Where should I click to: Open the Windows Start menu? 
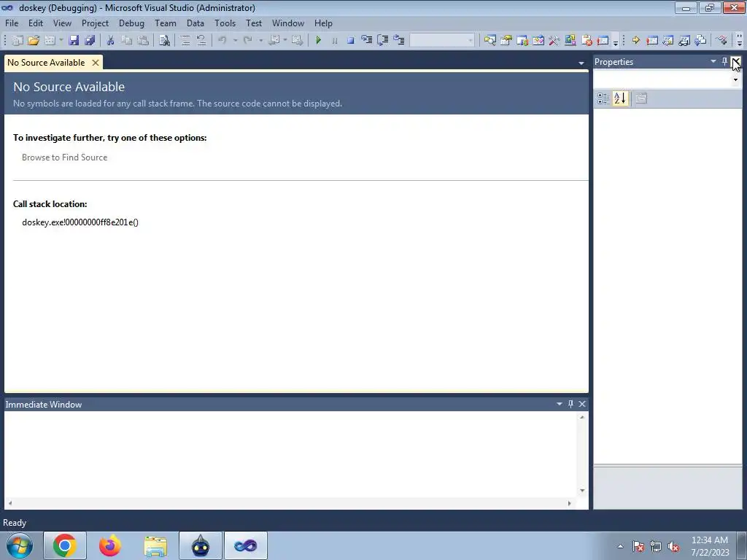coord(20,545)
